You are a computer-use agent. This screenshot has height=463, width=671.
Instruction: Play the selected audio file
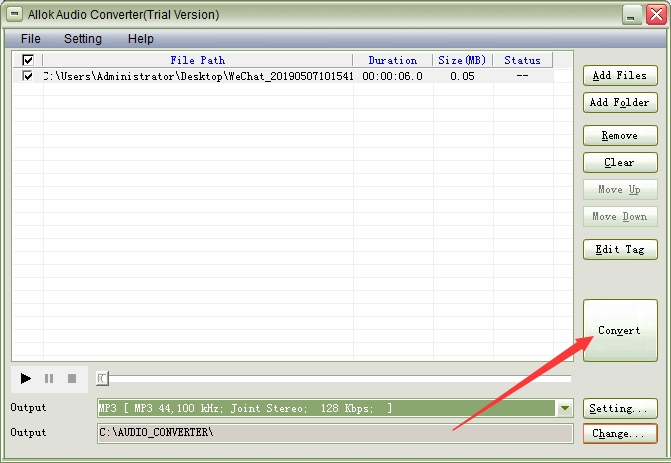pos(25,378)
